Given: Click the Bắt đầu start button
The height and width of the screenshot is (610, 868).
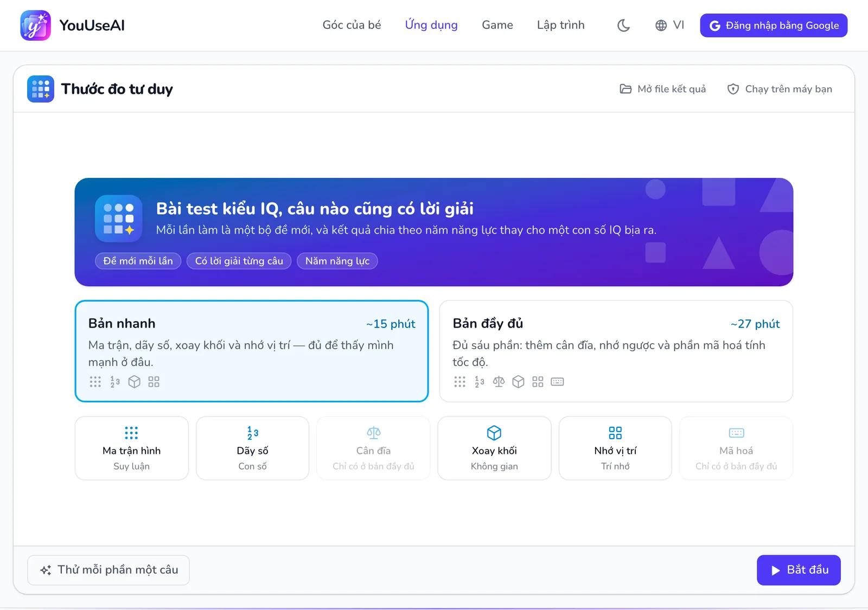Looking at the screenshot, I should tap(799, 570).
